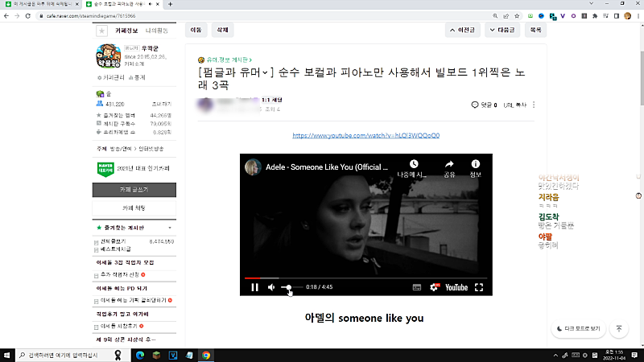Go to next post with 다음글

click(502, 30)
